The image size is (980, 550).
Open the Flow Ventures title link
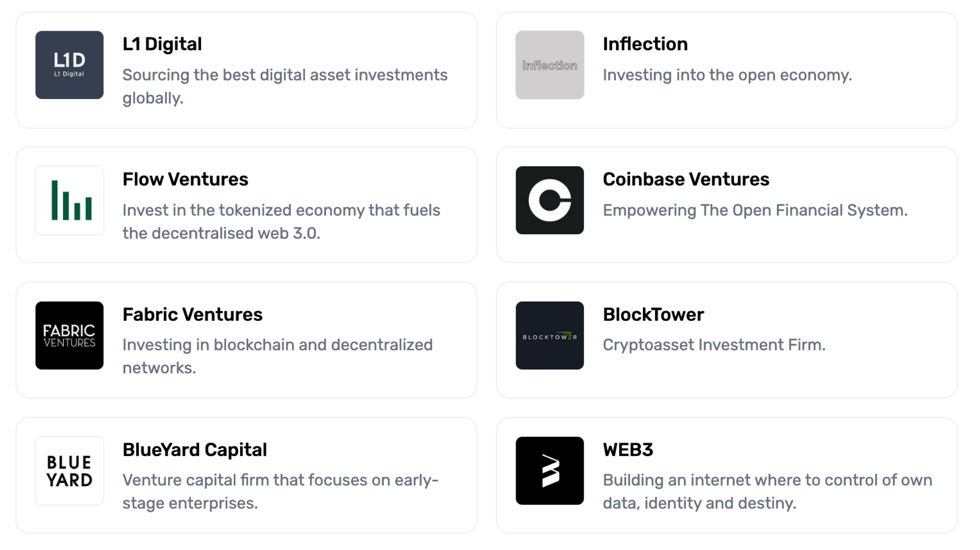tap(185, 179)
